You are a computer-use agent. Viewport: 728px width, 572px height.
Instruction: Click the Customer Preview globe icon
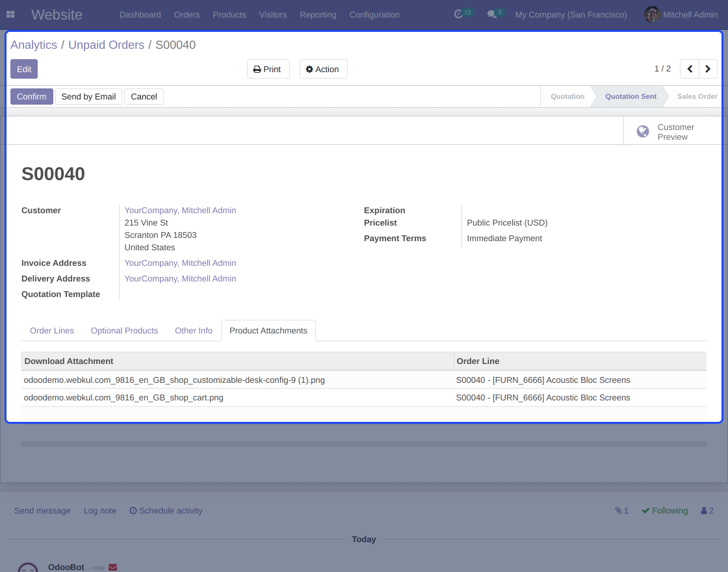(643, 131)
